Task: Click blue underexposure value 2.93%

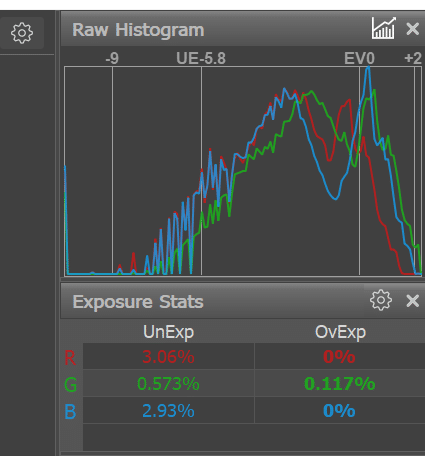Action: 168,411
